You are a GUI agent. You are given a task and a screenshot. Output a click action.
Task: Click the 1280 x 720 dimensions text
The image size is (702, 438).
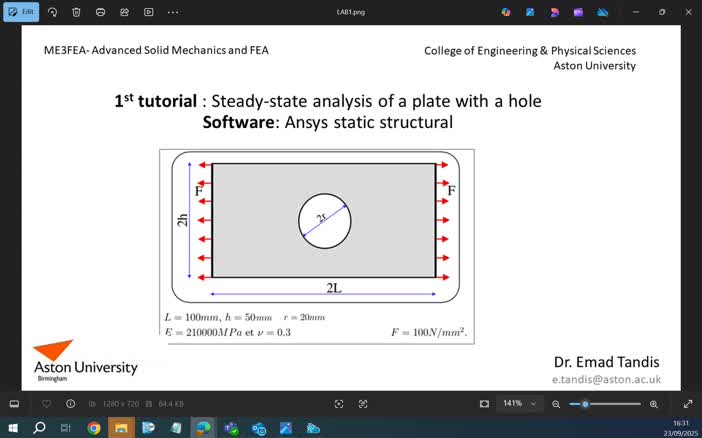pyautogui.click(x=121, y=404)
